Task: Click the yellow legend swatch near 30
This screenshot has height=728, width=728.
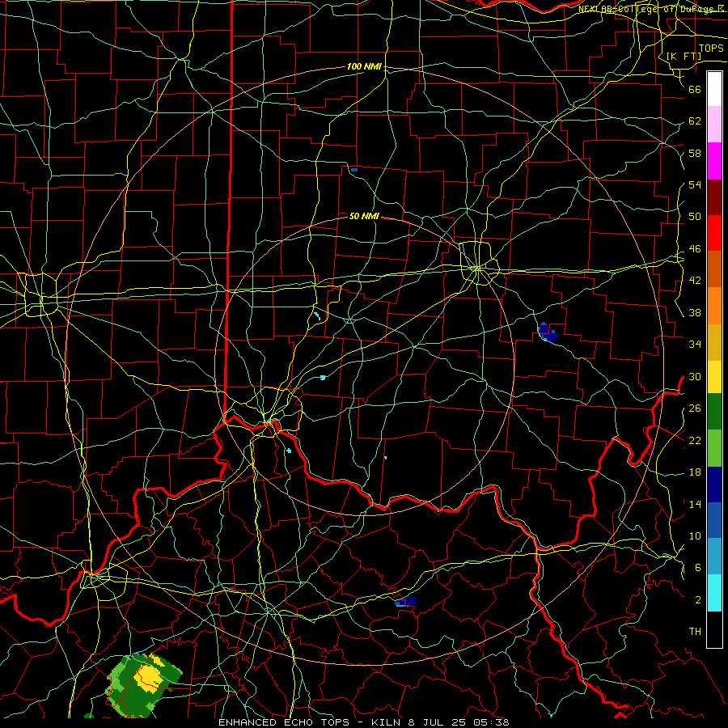Action: [714, 376]
